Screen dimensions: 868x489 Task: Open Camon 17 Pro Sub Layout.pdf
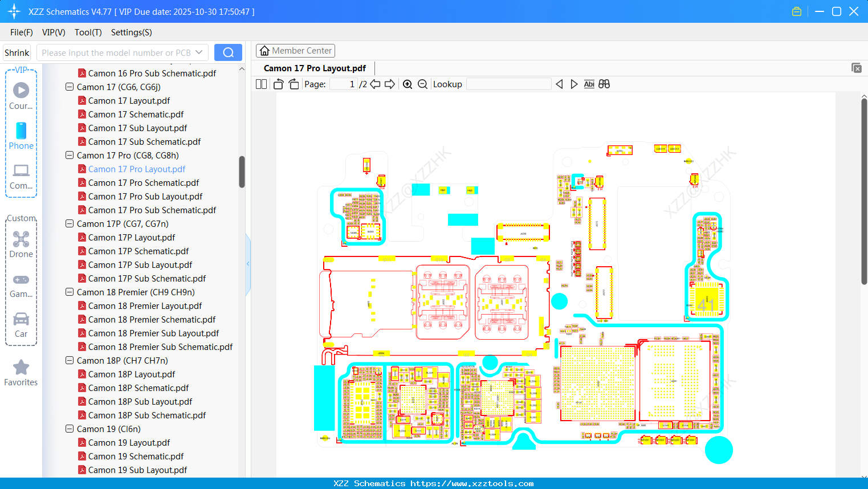pyautogui.click(x=145, y=197)
